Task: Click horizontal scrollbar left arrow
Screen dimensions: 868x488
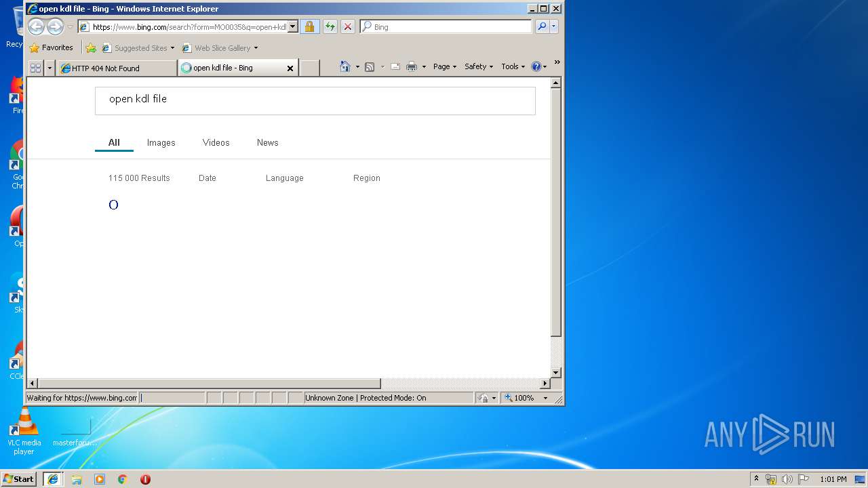Action: click(32, 384)
